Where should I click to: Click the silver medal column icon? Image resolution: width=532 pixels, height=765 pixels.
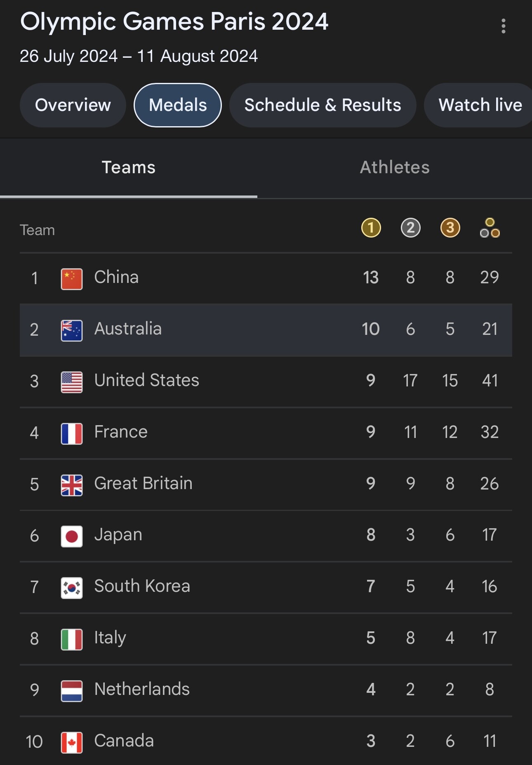(x=410, y=228)
